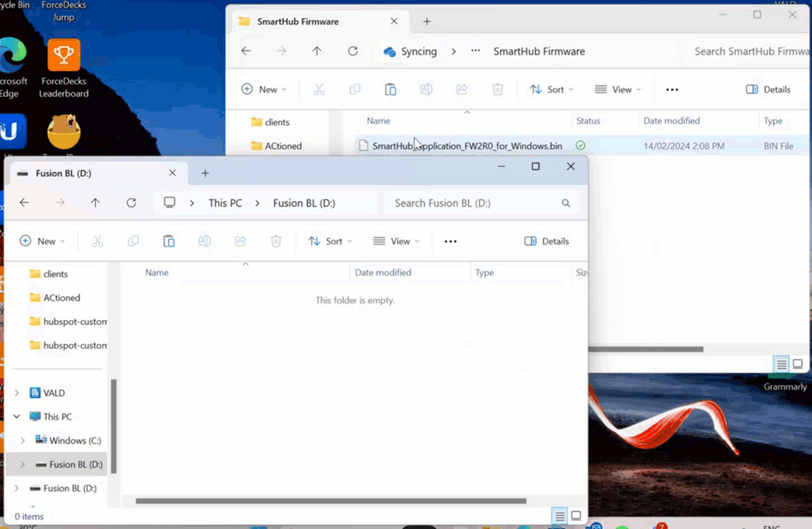
Task: Click the Status column header in SmartHub window
Action: pos(588,121)
